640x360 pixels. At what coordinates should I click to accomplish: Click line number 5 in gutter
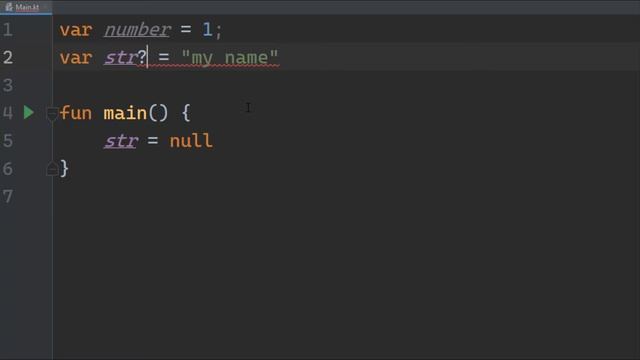8,141
